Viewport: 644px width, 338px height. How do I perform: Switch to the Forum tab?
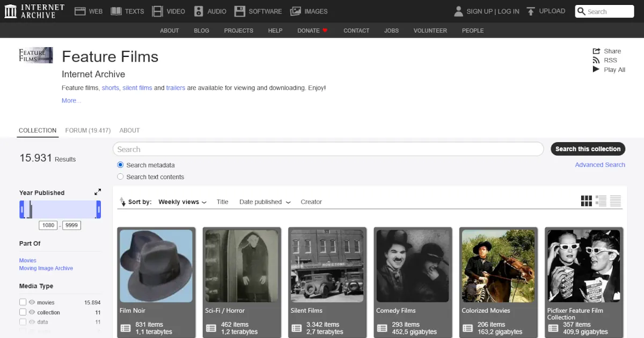87,130
